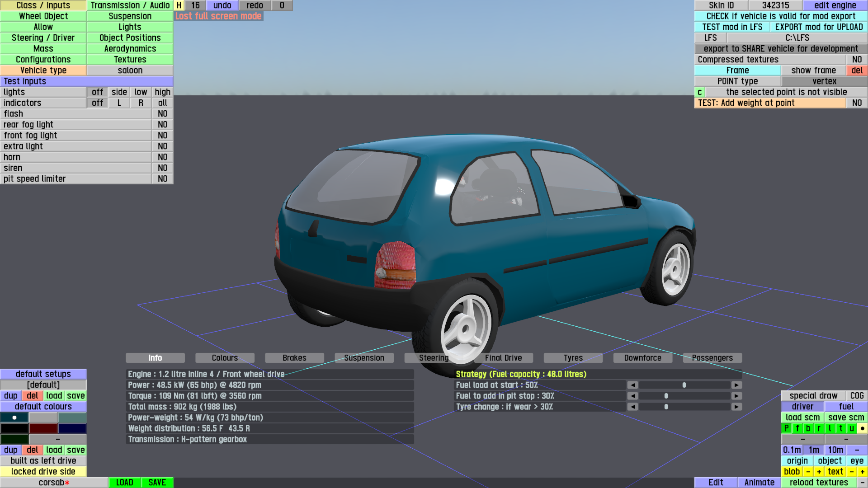Select the dark red default colour swatch
This screenshot has width=868, height=488.
(x=43, y=428)
